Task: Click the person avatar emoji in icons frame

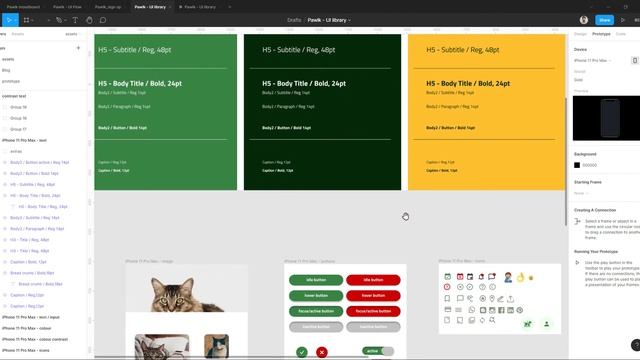Action: (x=508, y=278)
